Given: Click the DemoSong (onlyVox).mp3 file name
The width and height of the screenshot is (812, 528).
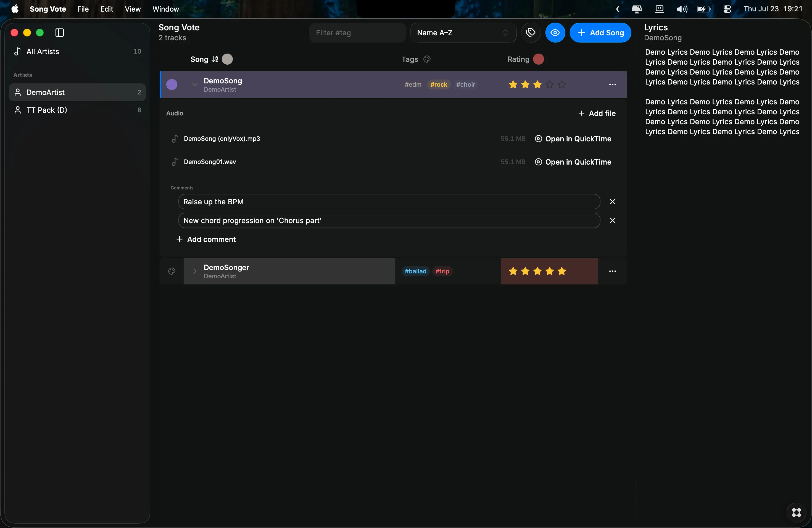Looking at the screenshot, I should click(x=222, y=139).
